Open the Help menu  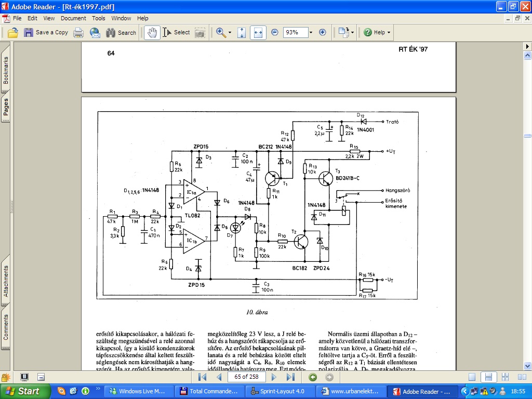(x=142, y=18)
